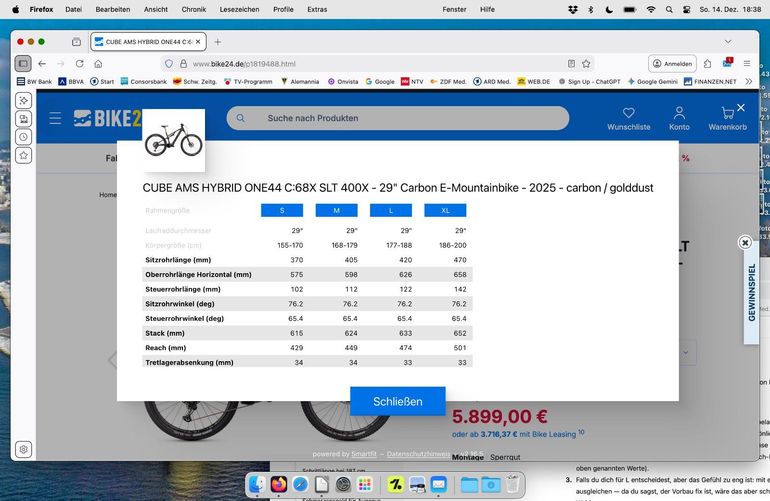Open the AI chatbot sidebar panel

pyautogui.click(x=24, y=100)
